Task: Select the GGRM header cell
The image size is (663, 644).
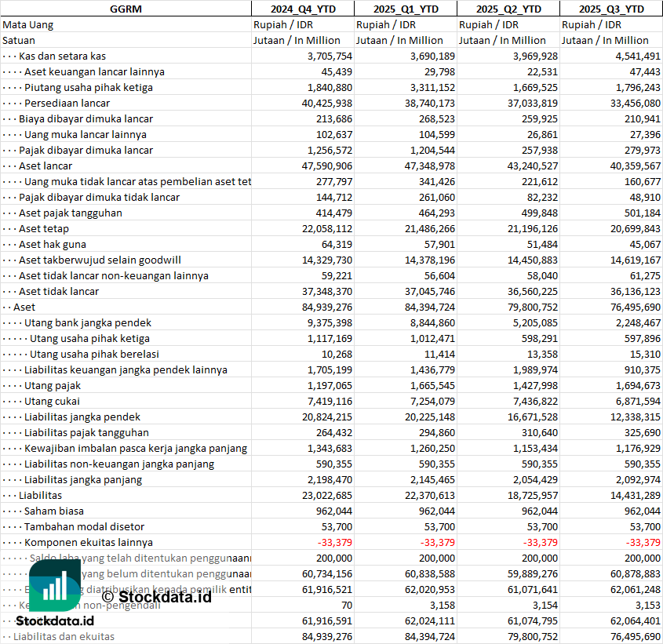Action: (126, 9)
